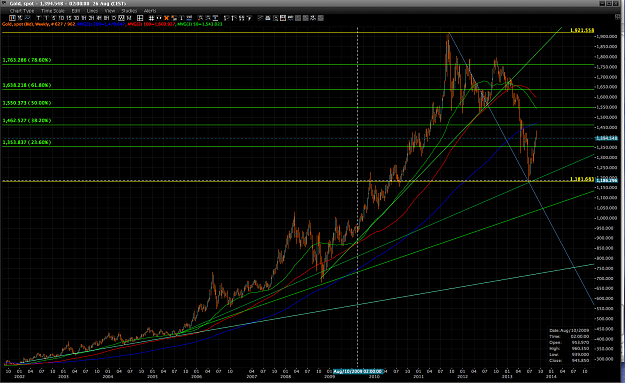Click the 2014 year label on time axis
Image resolution: width=625 pixels, height=383 pixels.
(551, 376)
